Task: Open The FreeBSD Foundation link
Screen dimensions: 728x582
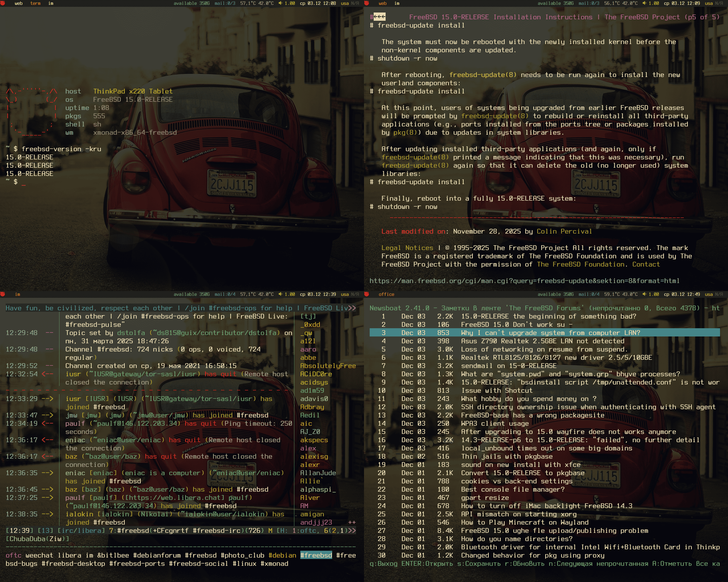Action: click(x=580, y=265)
